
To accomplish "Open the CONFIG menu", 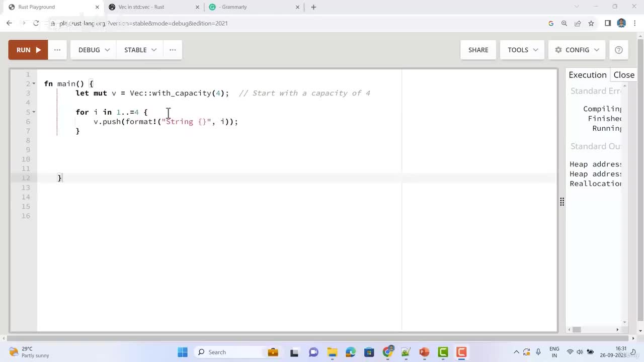I will click(x=577, y=50).
